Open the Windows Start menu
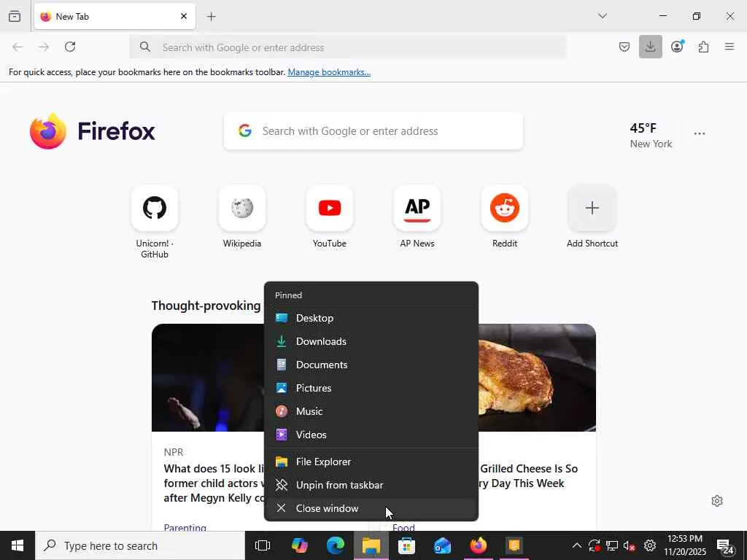 18,545
